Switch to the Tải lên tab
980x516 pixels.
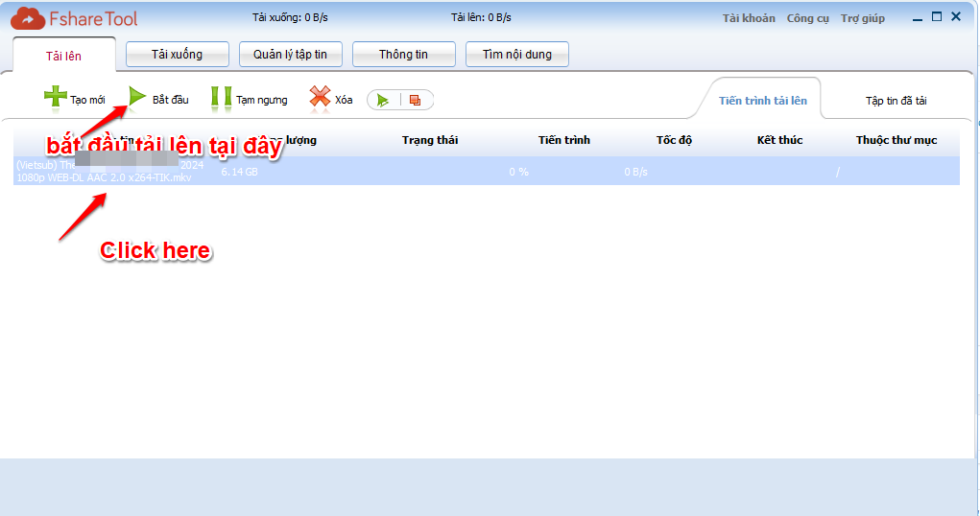point(63,56)
